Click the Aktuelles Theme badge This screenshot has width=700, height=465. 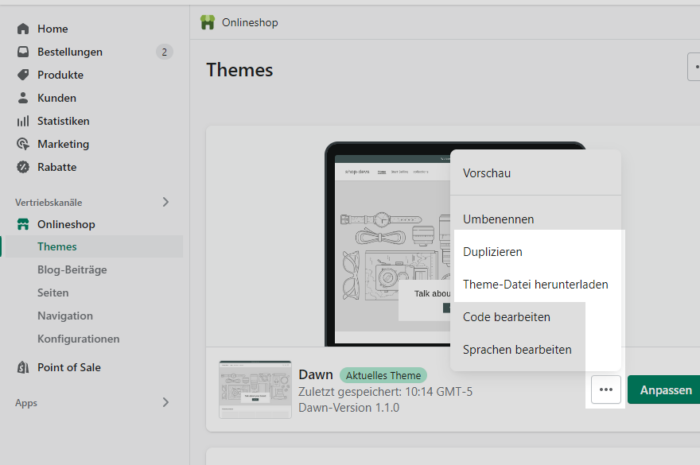click(383, 375)
